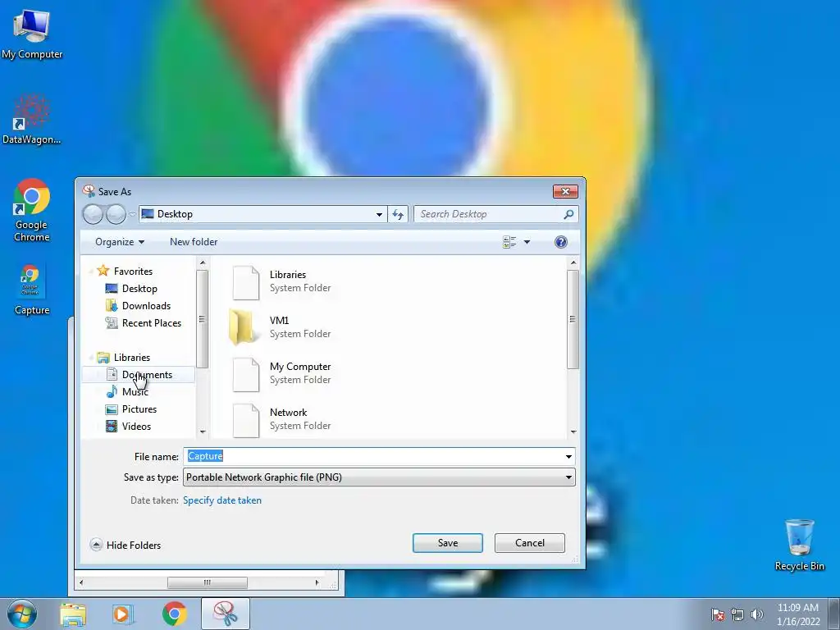Viewport: 840px width, 630px height.
Task: Click Snipping Tool scroll right arrow
Action: click(317, 582)
